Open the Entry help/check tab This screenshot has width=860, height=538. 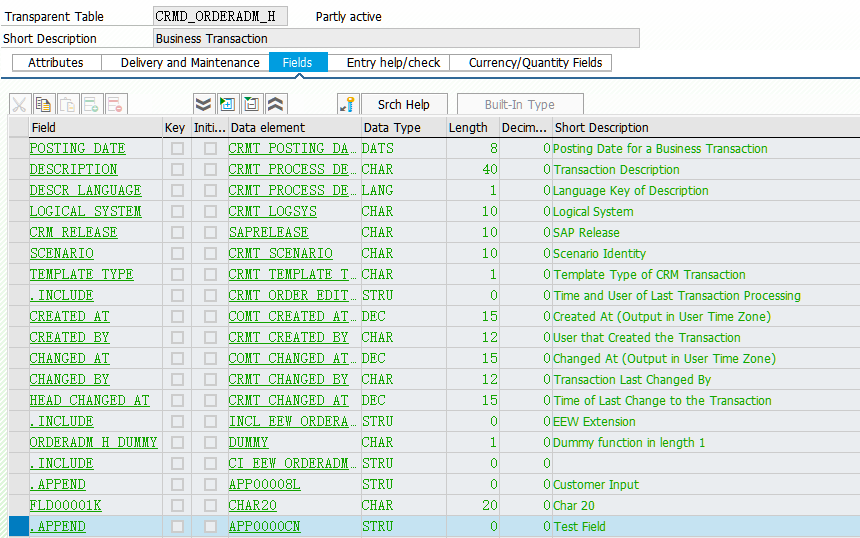(393, 62)
